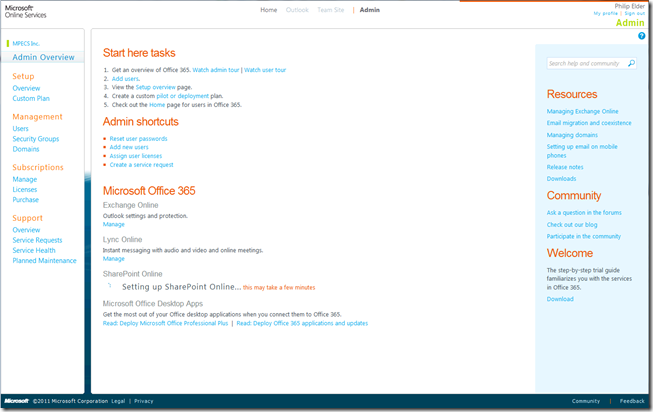This screenshot has height=412, width=653.
Task: Click Reset user passwords shortcut
Action: click(x=138, y=139)
